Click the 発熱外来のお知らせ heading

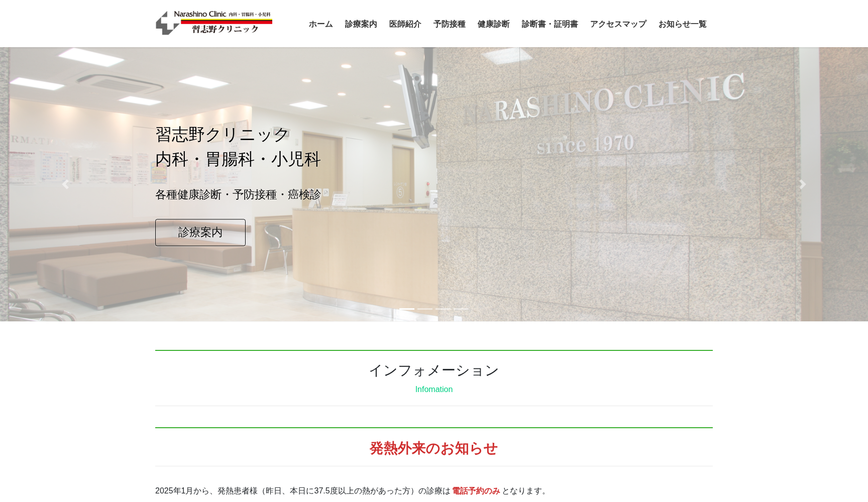click(x=433, y=448)
